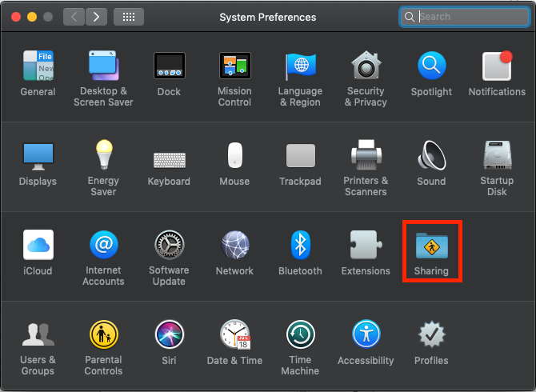Close the System Preferences window
This screenshot has width=536, height=392.
tap(16, 17)
